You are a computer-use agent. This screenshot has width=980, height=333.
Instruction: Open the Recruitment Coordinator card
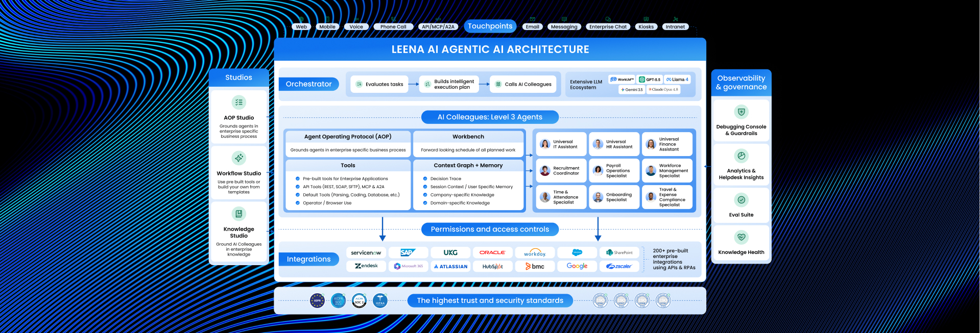coord(561,170)
